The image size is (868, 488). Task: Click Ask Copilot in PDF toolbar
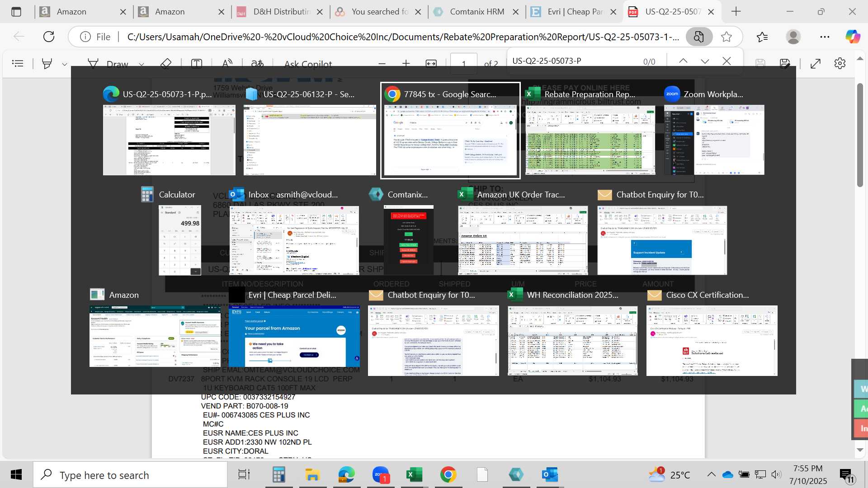pyautogui.click(x=308, y=64)
